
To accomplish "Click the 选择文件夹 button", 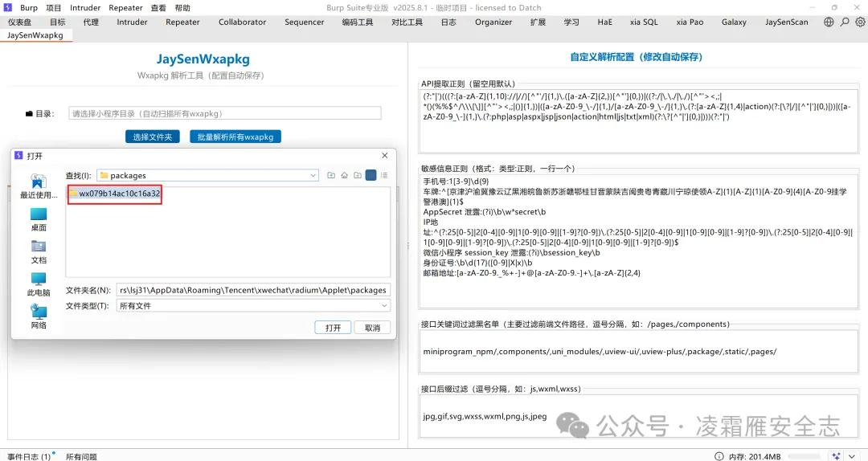I will [x=152, y=137].
